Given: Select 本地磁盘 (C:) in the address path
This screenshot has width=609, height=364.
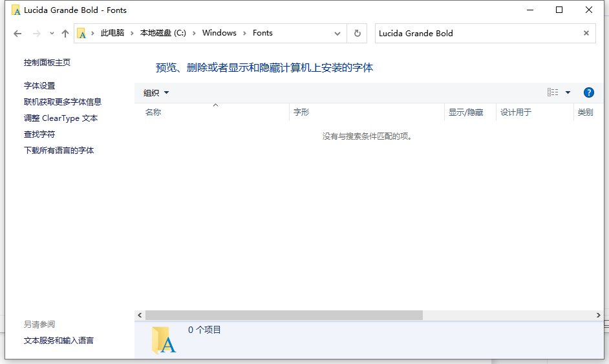Looking at the screenshot, I should click(x=163, y=33).
